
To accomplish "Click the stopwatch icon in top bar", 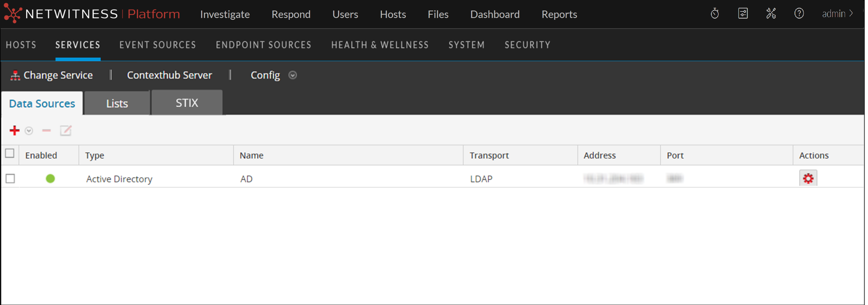I will point(714,14).
